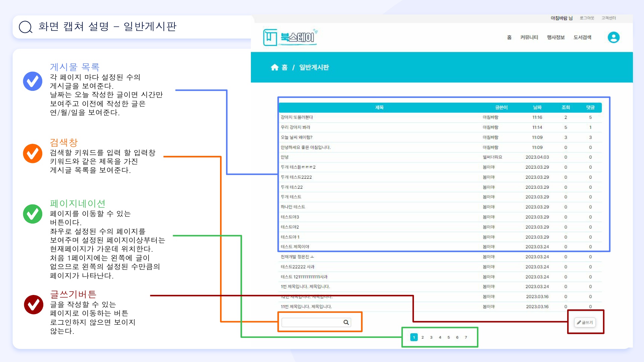
Task: Click the user profile avatar icon
Action: pyautogui.click(x=613, y=37)
